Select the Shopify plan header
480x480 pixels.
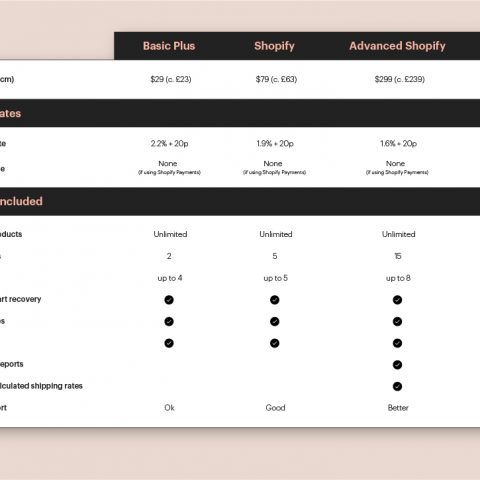[x=274, y=46]
